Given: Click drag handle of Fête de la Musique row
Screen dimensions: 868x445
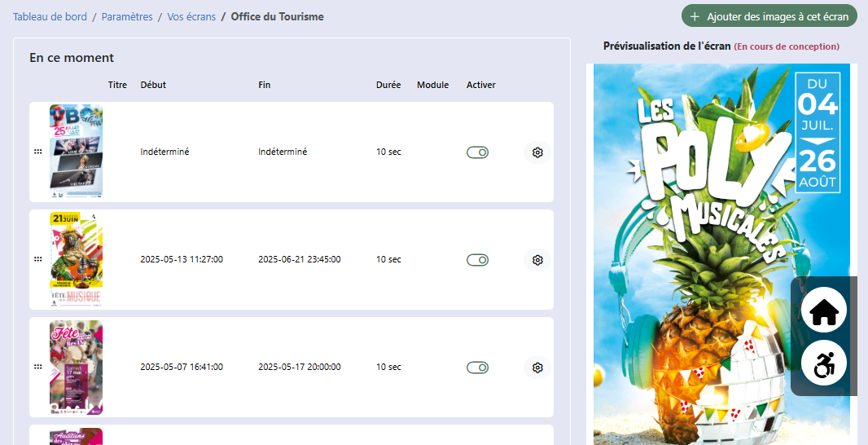Looking at the screenshot, I should [37, 259].
